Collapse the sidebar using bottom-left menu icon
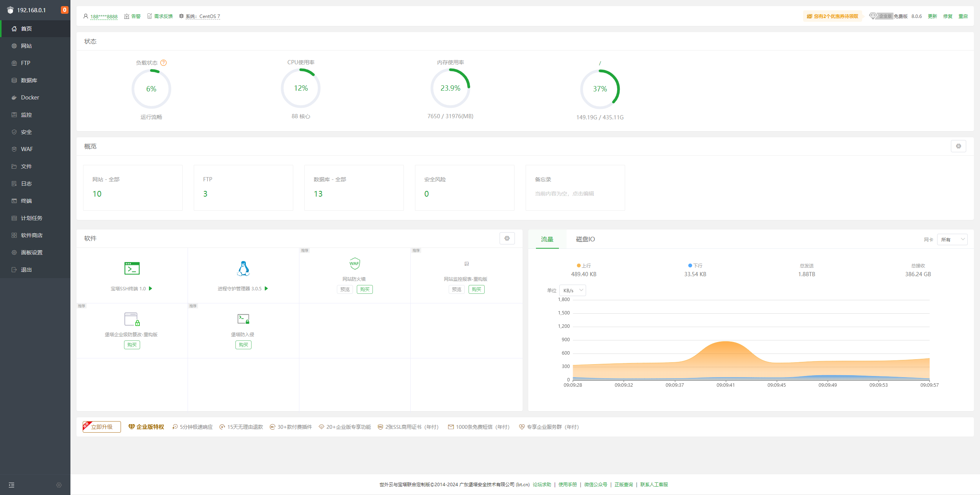The image size is (980, 495). [11, 485]
